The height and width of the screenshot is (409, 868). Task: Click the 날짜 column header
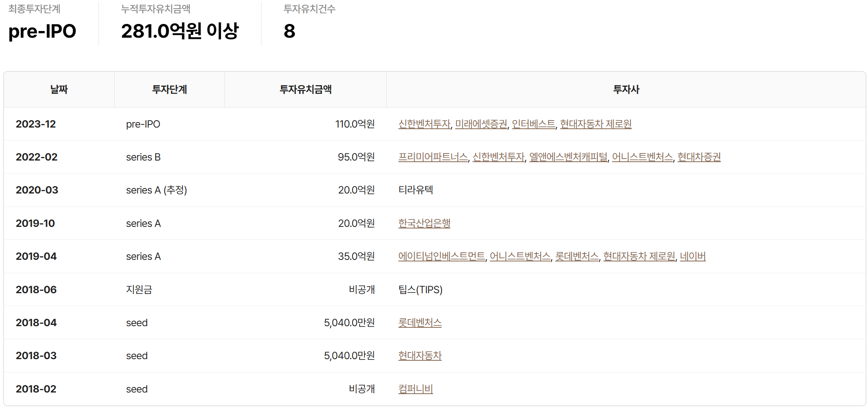coord(59,89)
